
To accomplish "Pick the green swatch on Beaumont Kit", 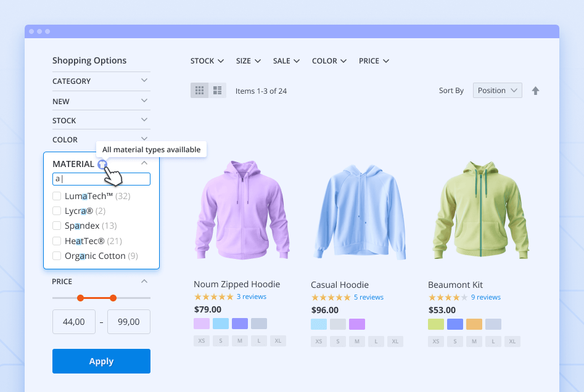I will tap(436, 324).
